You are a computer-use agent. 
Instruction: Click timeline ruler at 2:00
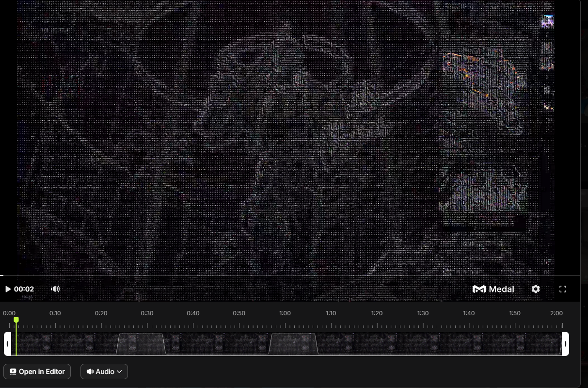[x=556, y=313]
